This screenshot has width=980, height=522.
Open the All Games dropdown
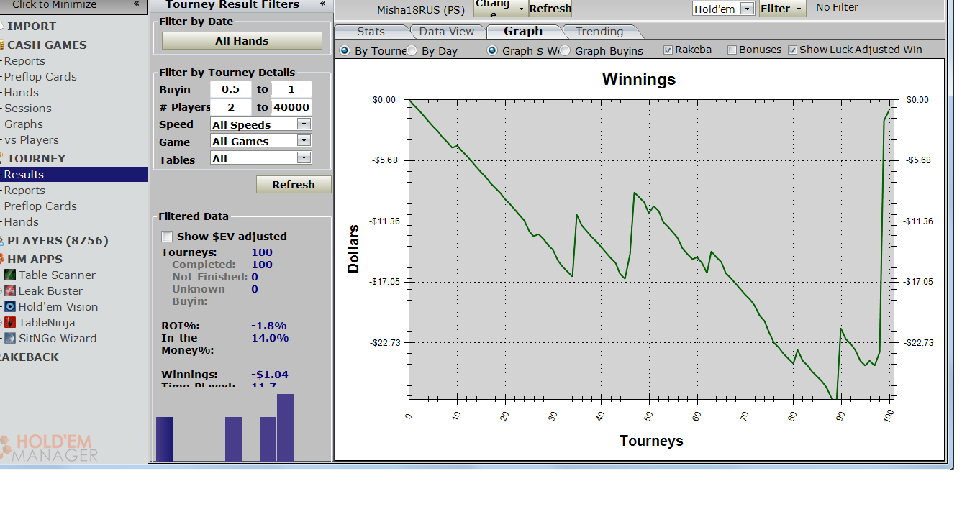[261, 142]
